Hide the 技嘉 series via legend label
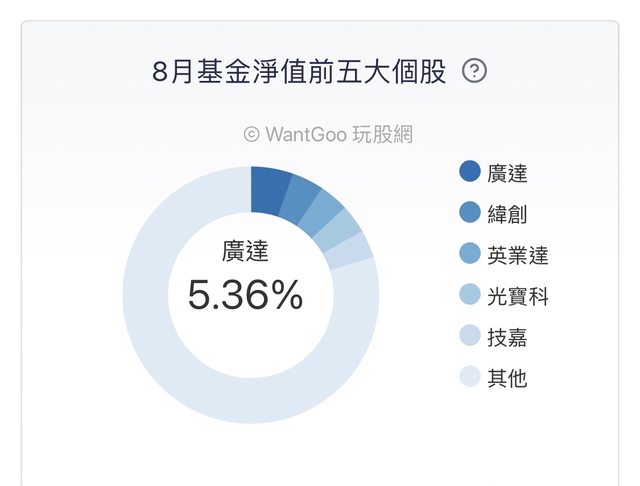 click(507, 337)
